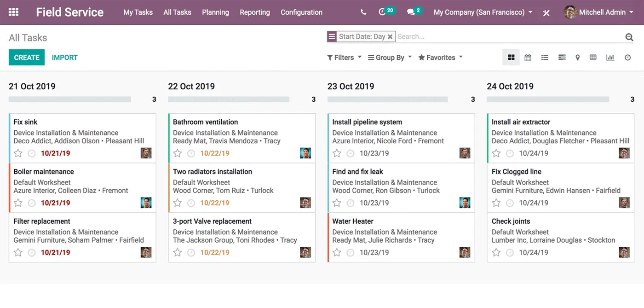This screenshot has width=644, height=308.
Task: Click the CREATE button
Action: 27,58
